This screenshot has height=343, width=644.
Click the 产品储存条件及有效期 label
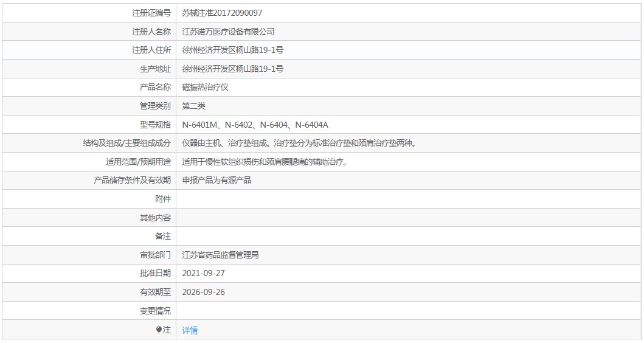pos(132,181)
